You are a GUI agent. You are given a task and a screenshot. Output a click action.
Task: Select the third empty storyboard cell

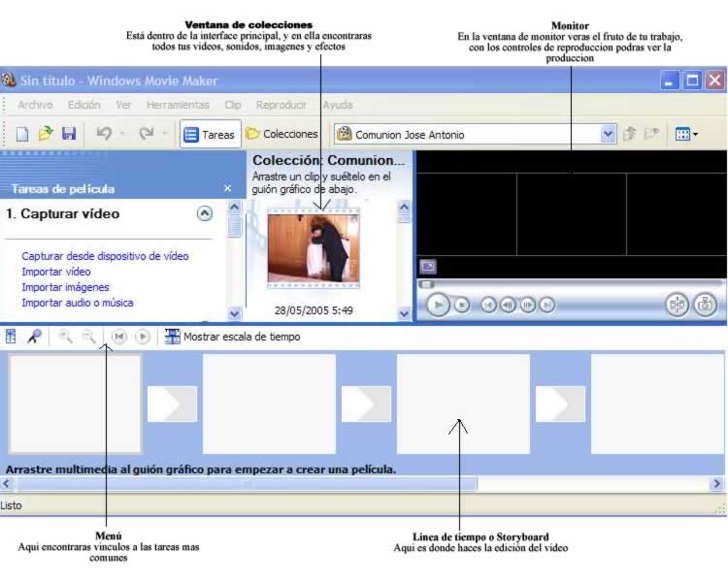[463, 404]
